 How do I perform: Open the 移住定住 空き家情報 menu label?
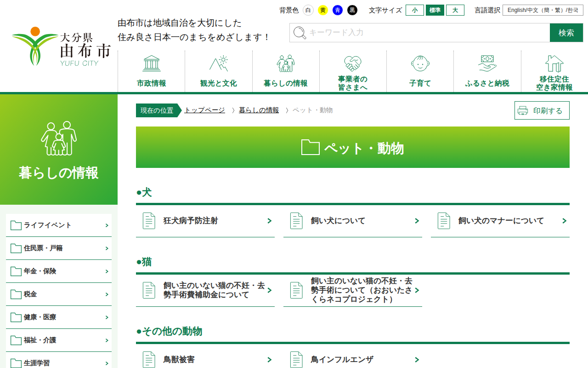point(554,83)
